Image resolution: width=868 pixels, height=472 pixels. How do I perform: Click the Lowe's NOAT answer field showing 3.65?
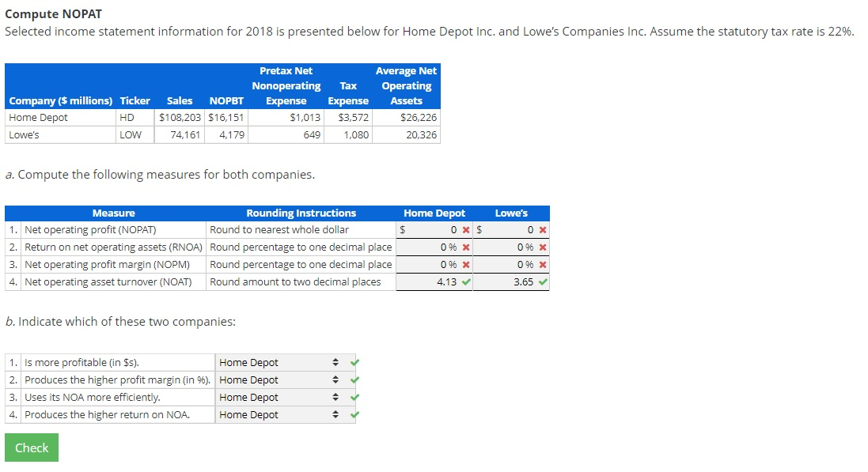pos(510,281)
